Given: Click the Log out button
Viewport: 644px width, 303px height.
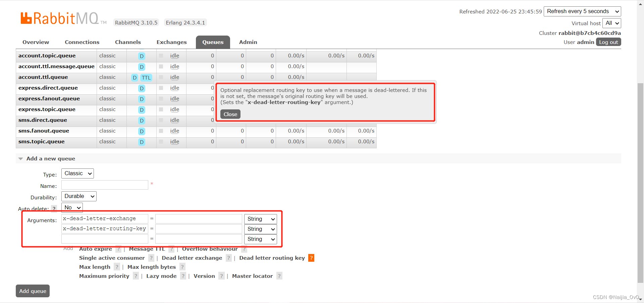Looking at the screenshot, I should 608,42.
